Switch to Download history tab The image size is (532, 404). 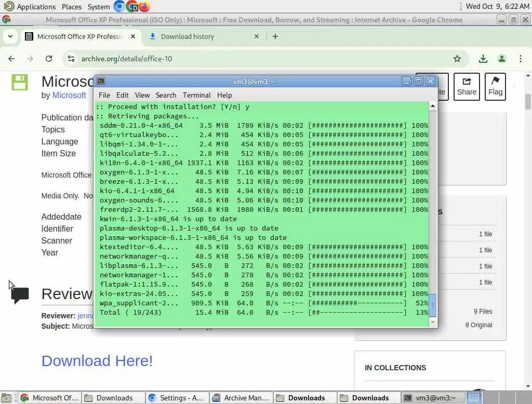(204, 36)
